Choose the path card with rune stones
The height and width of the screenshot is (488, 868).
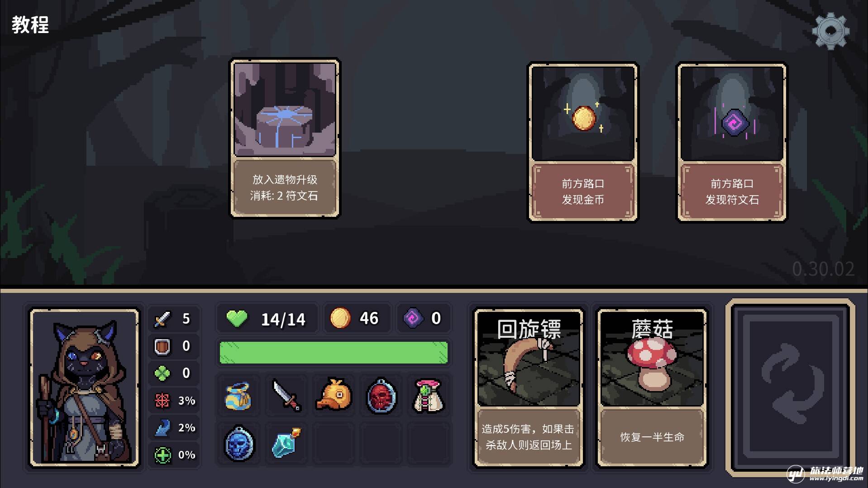(x=732, y=142)
